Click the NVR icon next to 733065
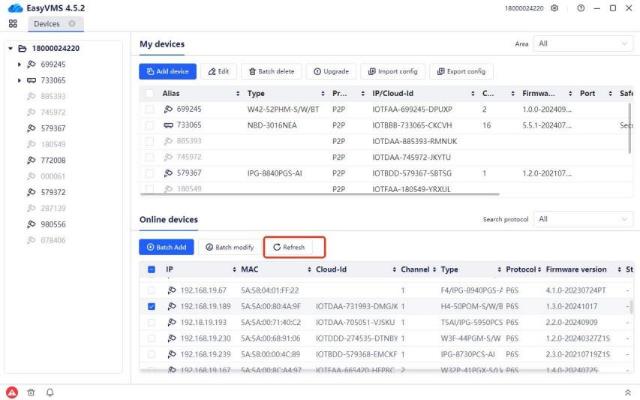This screenshot has width=640, height=400. coord(31,80)
